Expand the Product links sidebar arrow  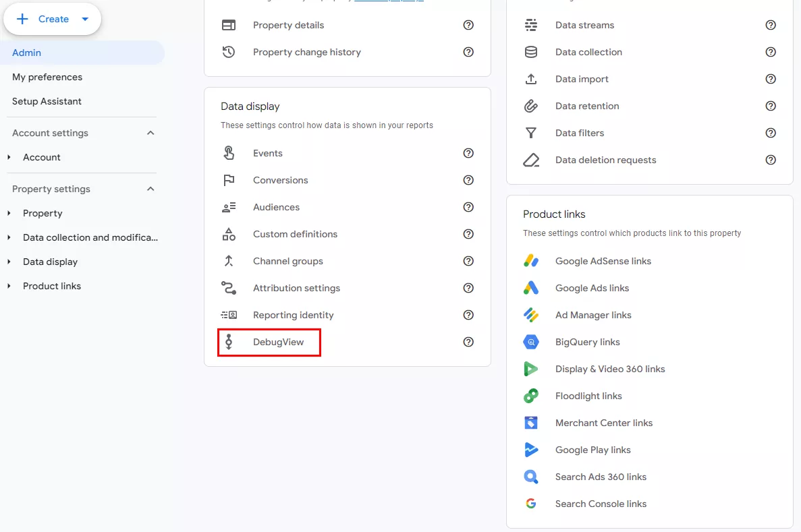9,286
